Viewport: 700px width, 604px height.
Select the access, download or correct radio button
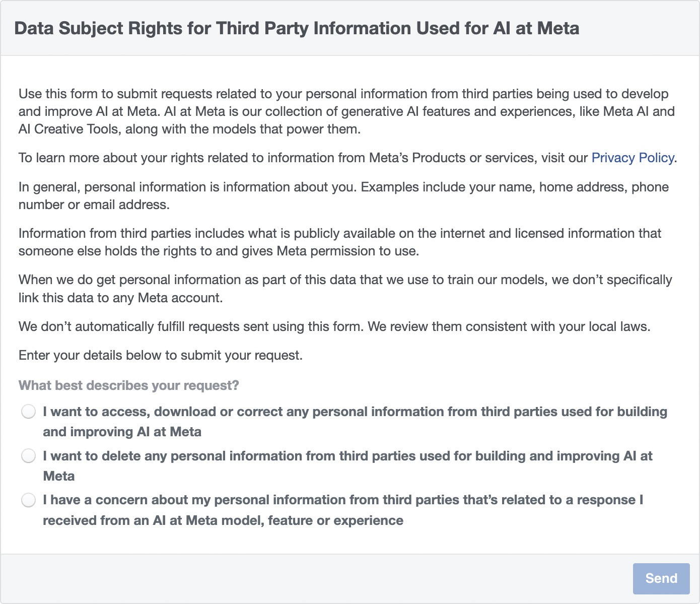pyautogui.click(x=29, y=412)
